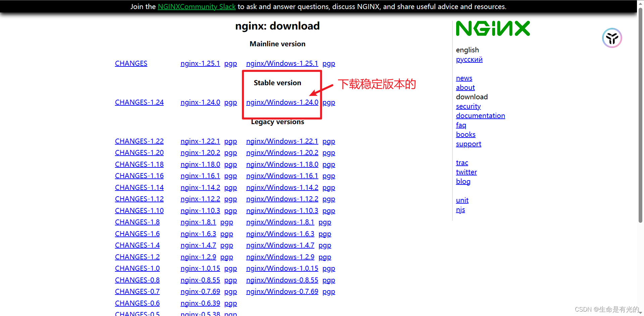Download nginx-1.22.1 source

coord(200,141)
